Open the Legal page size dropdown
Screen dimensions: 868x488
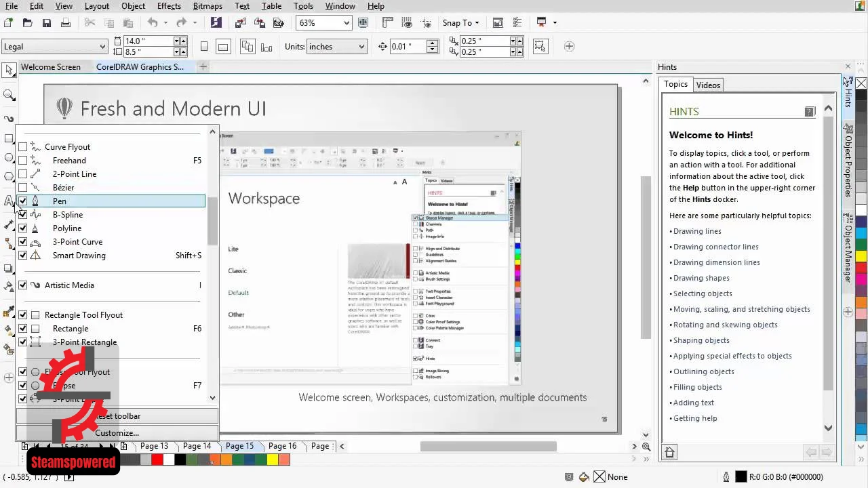pyautogui.click(x=103, y=47)
